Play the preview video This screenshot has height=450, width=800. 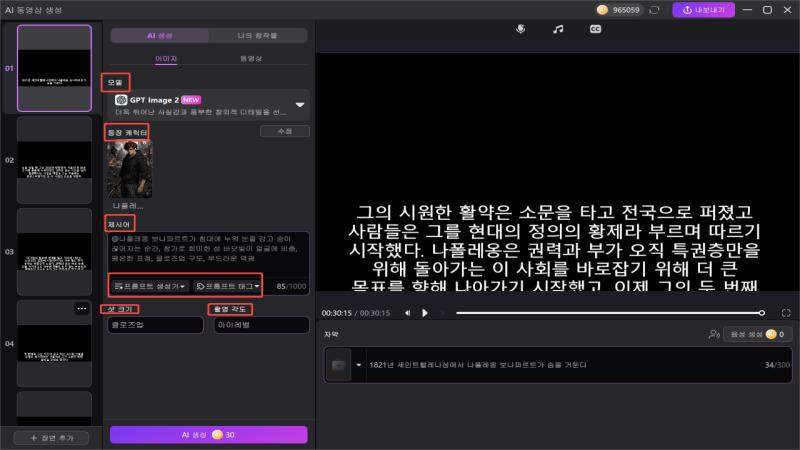[x=424, y=313]
